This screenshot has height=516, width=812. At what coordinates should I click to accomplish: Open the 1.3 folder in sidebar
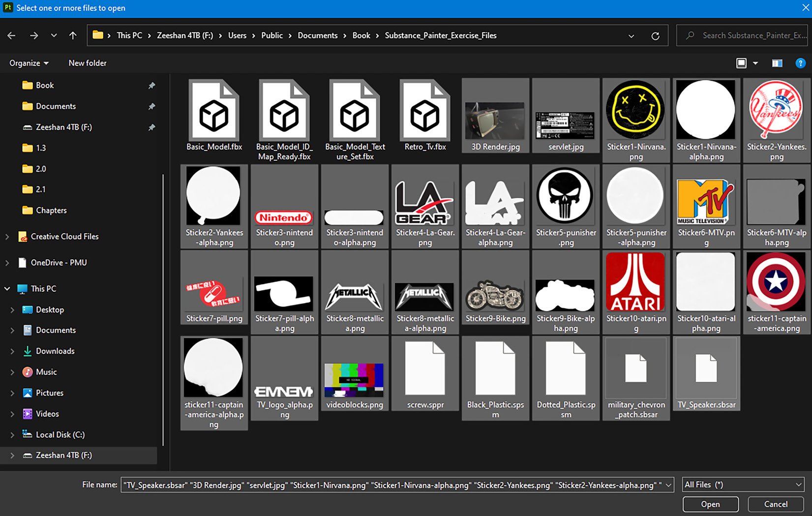41,148
